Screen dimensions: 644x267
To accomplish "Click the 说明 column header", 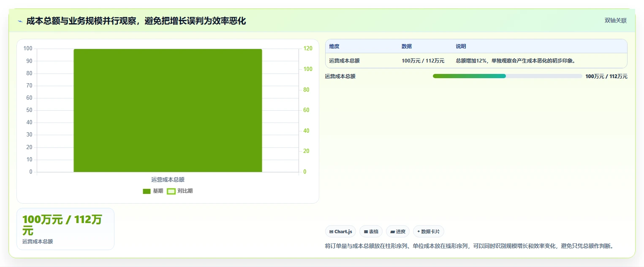I will coord(461,46).
